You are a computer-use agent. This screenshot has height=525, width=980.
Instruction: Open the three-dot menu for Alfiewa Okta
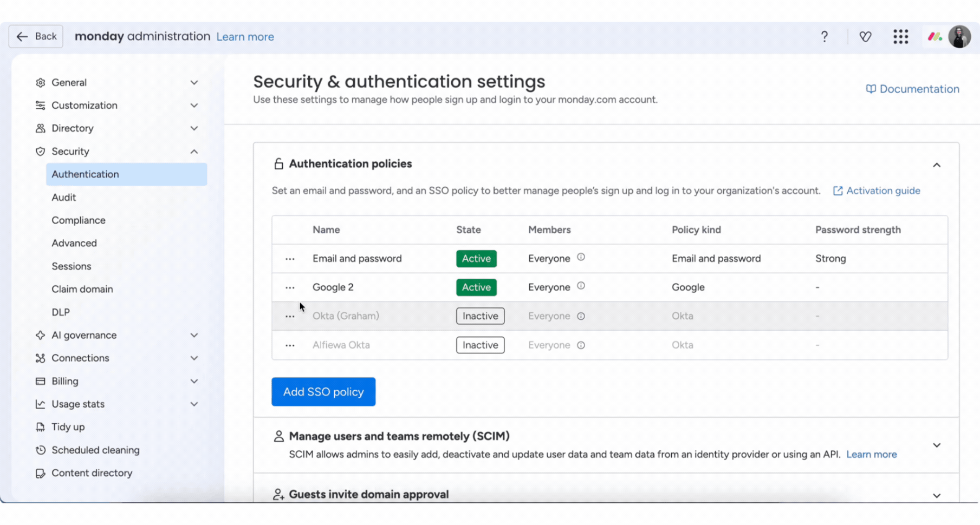pyautogui.click(x=290, y=345)
